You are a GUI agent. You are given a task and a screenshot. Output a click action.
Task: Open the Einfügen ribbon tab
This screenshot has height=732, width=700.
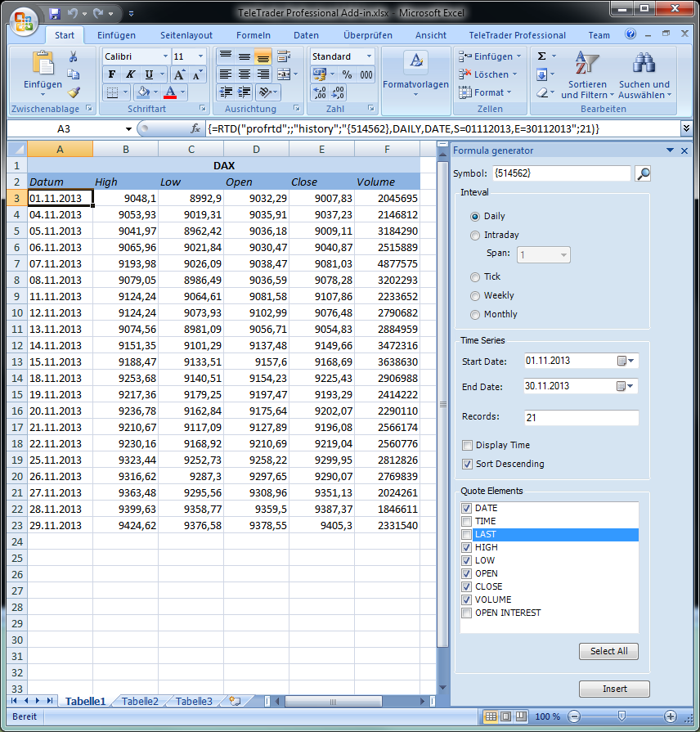click(x=116, y=35)
